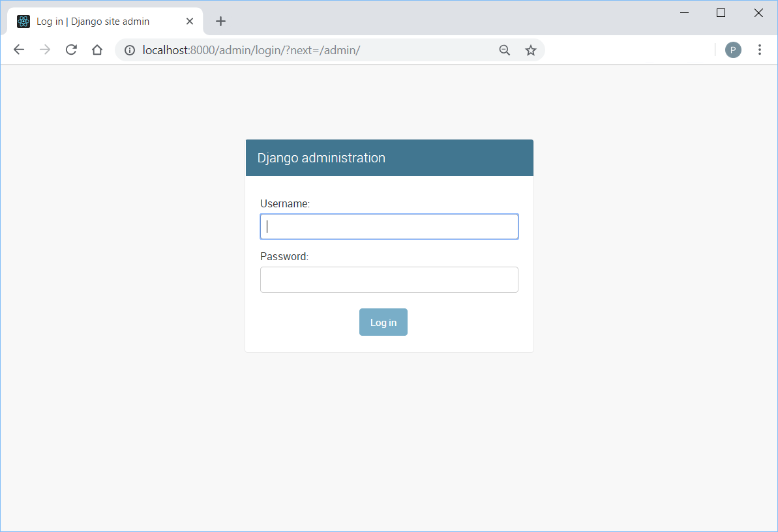Image resolution: width=778 pixels, height=532 pixels.
Task: Close the Django site admin tab
Action: (190, 22)
